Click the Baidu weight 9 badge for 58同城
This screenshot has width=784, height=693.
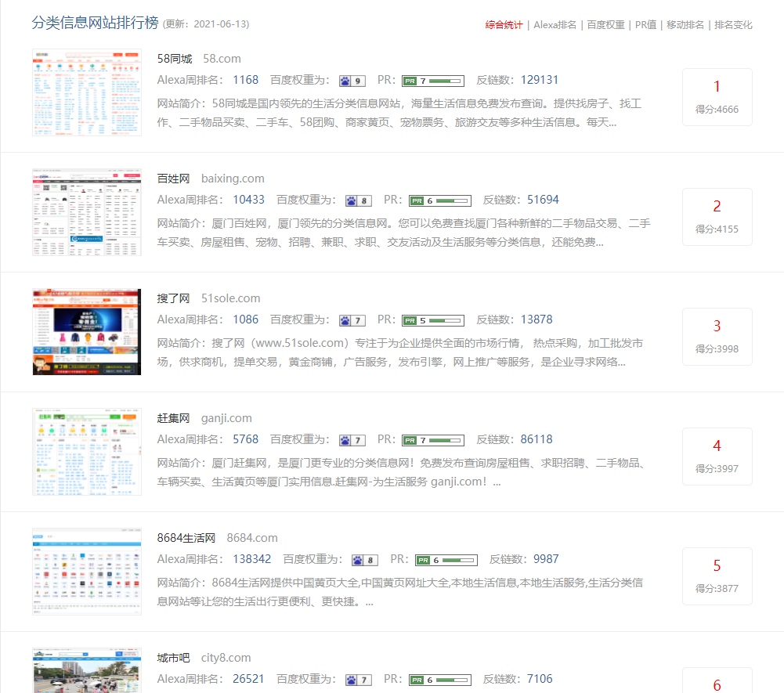(x=352, y=81)
